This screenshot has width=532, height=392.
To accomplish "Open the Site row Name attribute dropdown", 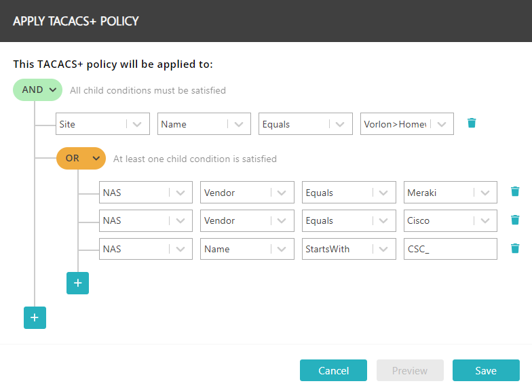I will coord(204,123).
